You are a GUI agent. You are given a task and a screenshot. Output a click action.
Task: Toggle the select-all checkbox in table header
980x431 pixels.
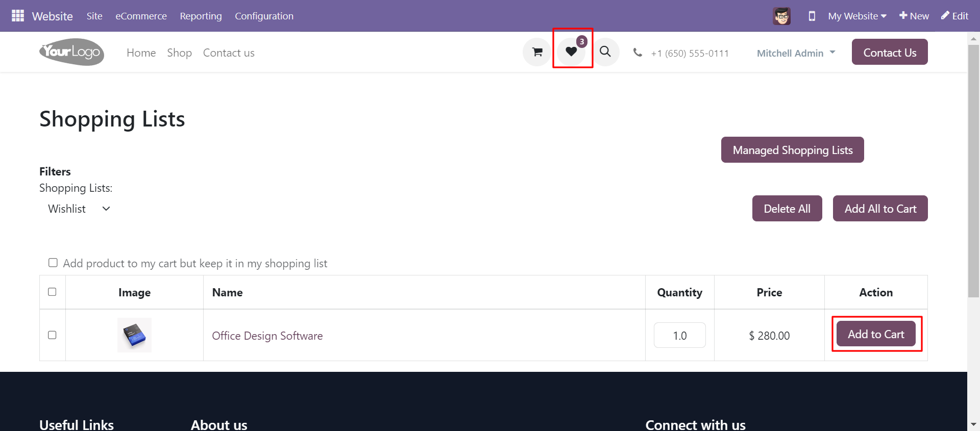(52, 292)
